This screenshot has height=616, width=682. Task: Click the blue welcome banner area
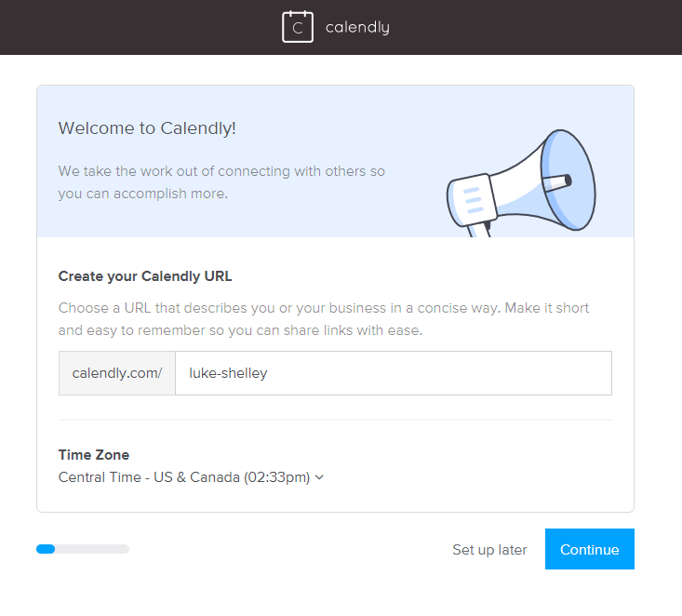[335, 161]
